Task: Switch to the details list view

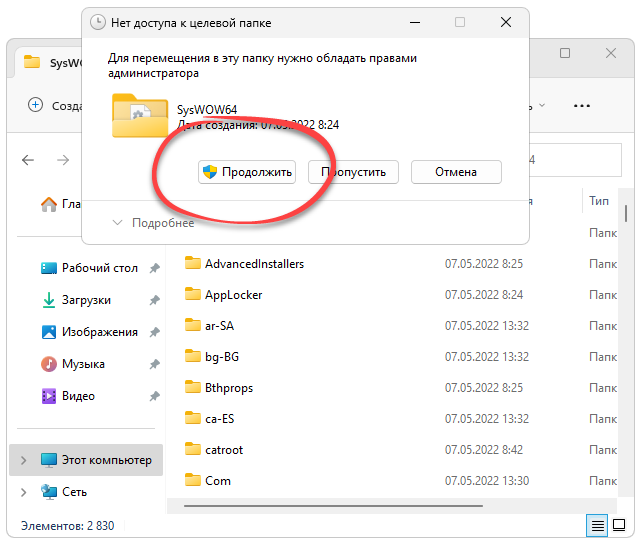Action: click(597, 525)
